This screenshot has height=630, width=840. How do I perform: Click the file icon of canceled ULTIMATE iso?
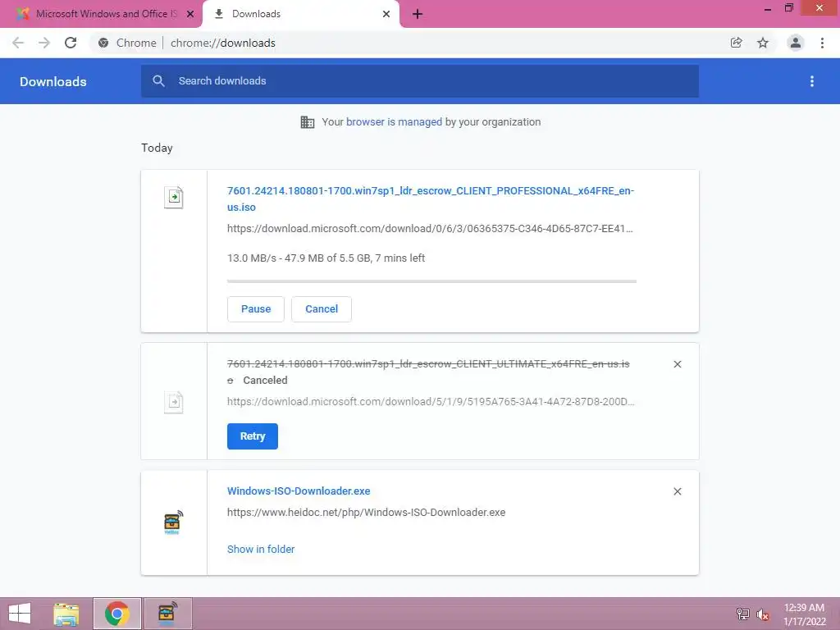coord(174,402)
